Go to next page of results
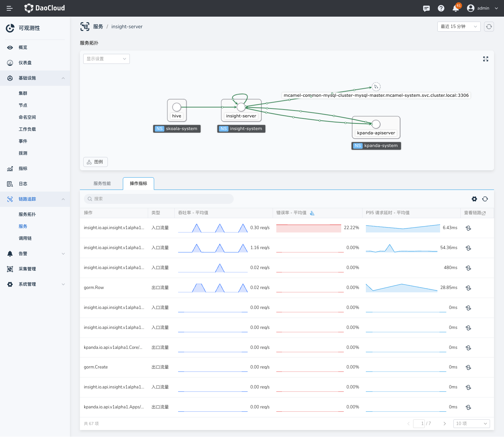The image size is (504, 437). (x=444, y=423)
